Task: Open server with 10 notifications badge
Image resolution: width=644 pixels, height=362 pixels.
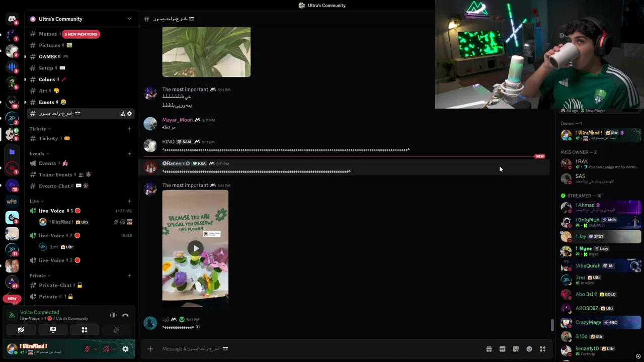Action: (12, 102)
